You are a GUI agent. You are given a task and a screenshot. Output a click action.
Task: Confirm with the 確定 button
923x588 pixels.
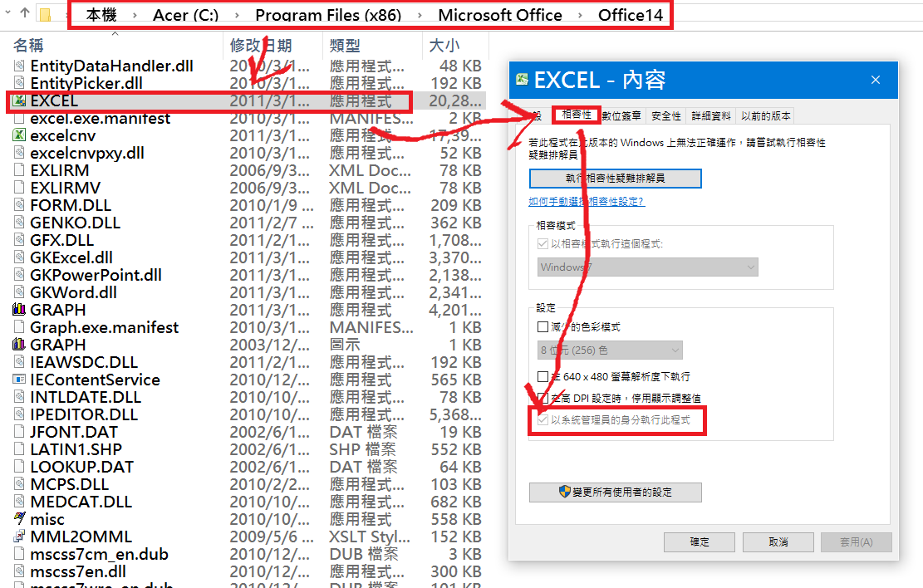(700, 542)
